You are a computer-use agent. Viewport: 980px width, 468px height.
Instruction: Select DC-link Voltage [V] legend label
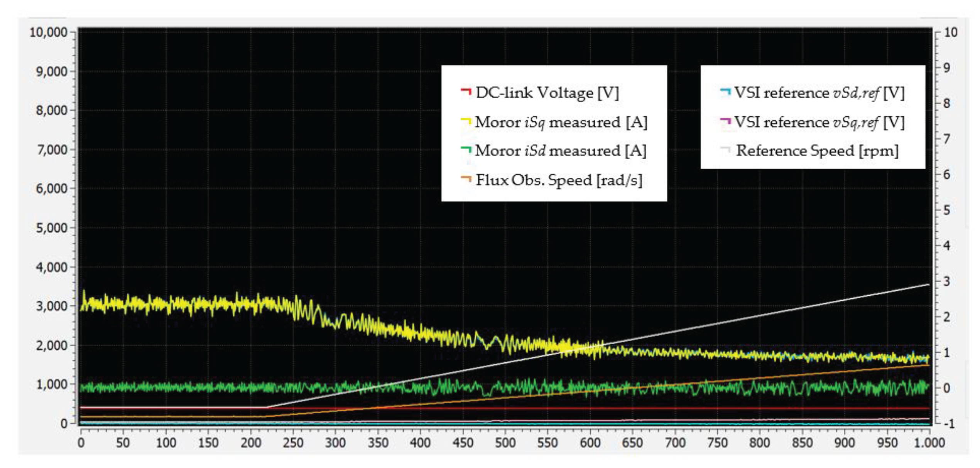(547, 93)
